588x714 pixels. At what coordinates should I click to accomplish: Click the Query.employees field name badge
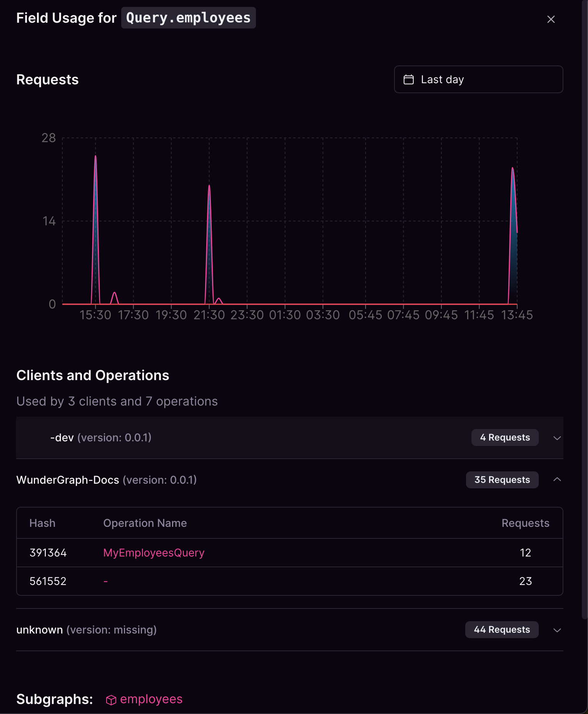coord(189,18)
